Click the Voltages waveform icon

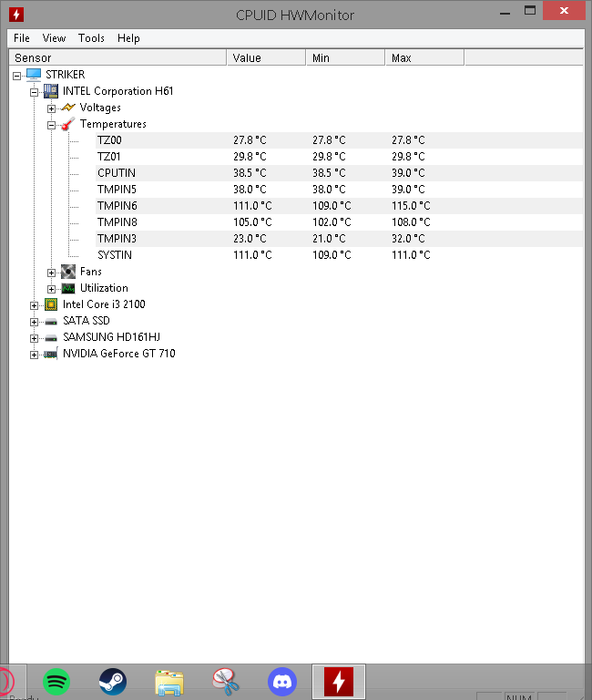tap(68, 108)
